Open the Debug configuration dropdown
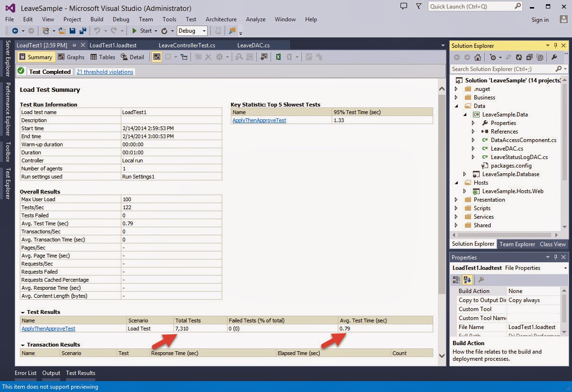 tap(204, 31)
